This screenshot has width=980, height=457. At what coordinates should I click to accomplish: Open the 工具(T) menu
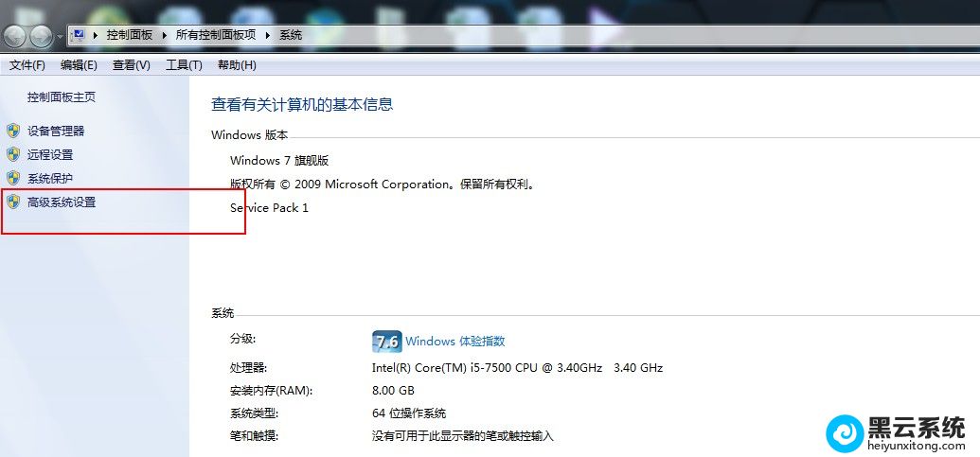click(184, 65)
